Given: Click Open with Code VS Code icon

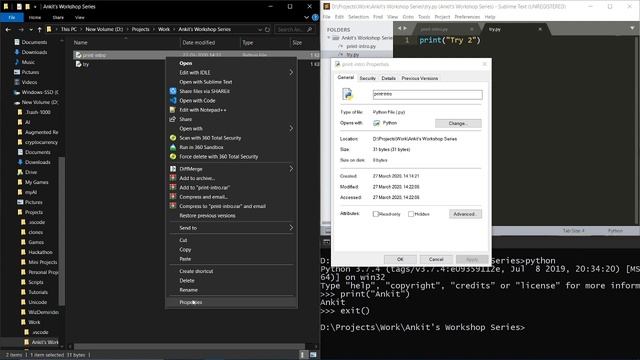Looking at the screenshot, I should click(173, 100).
